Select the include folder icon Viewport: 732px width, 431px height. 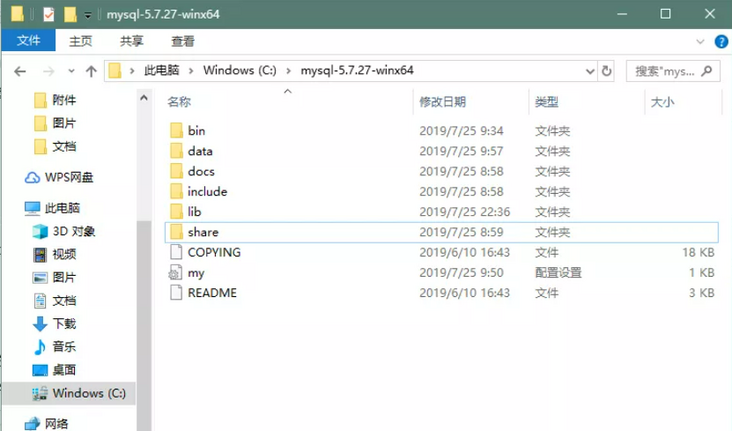click(176, 191)
